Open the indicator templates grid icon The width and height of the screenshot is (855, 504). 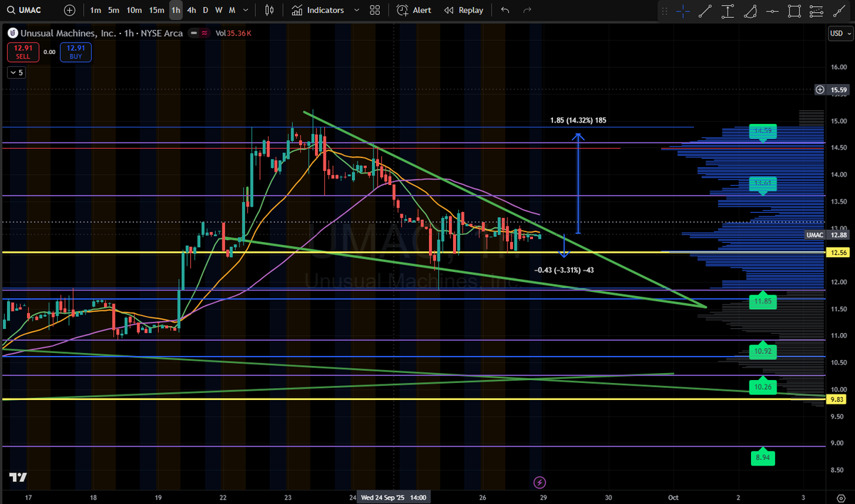(375, 10)
